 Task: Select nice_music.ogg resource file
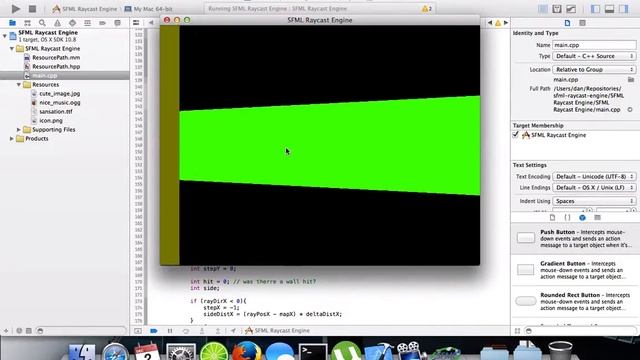tap(60, 102)
